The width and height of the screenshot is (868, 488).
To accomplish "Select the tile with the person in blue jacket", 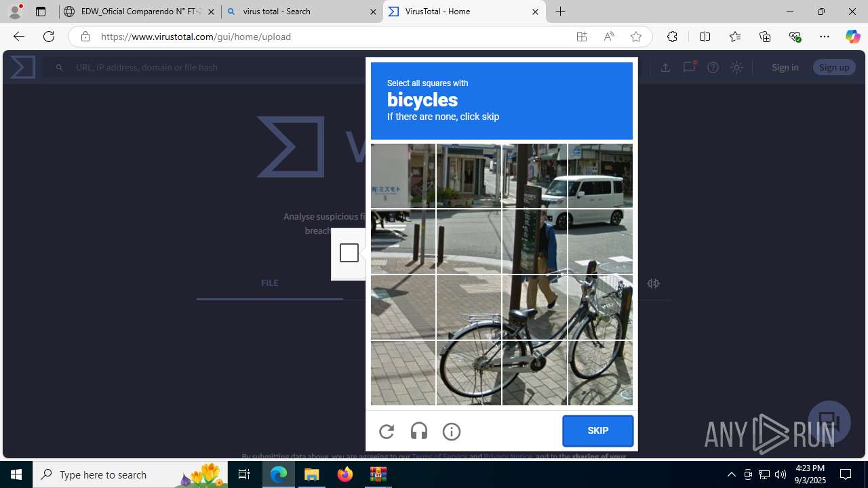I will click(x=534, y=241).
